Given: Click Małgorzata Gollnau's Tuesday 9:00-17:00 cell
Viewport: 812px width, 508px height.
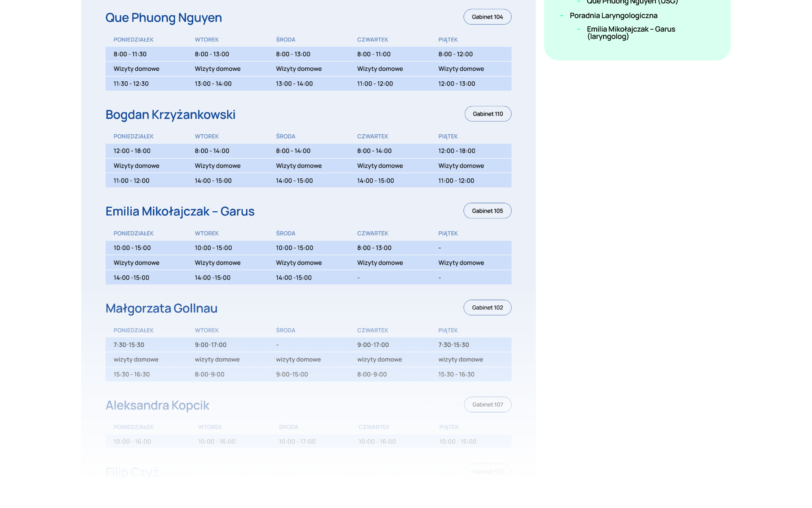Looking at the screenshot, I should pos(211,345).
